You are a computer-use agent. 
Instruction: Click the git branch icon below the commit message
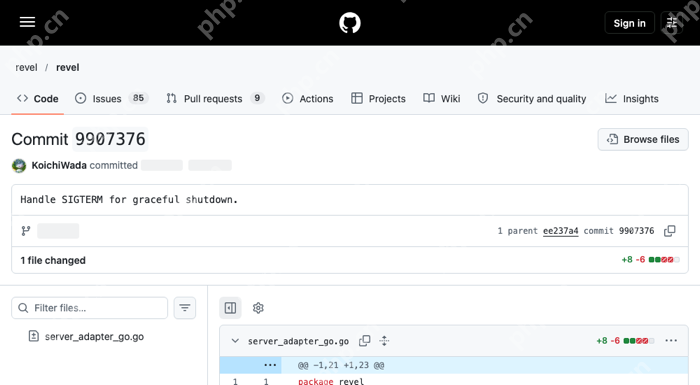point(26,231)
